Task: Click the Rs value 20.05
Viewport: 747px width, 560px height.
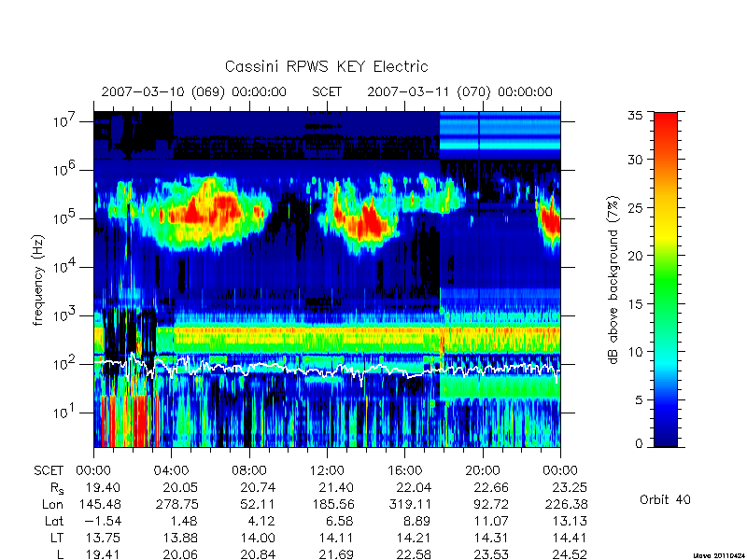Action: 180,487
